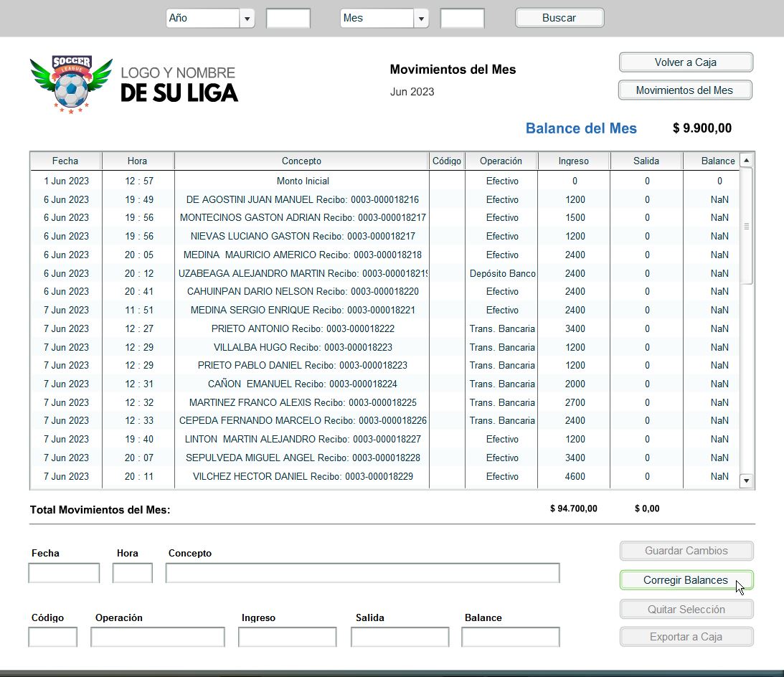
Task: Open the Mes dropdown arrow
Action: (x=421, y=19)
